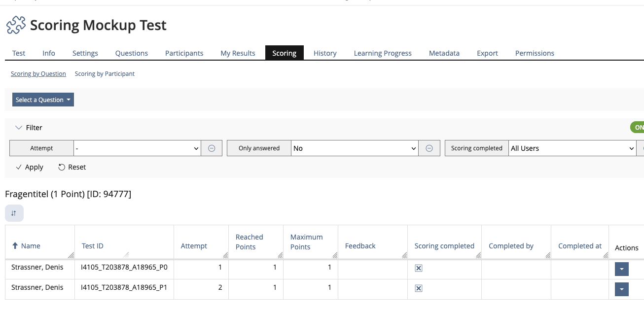The image size is (644, 310).
Task: Click the Scoring by Question link
Action: [x=38, y=73]
